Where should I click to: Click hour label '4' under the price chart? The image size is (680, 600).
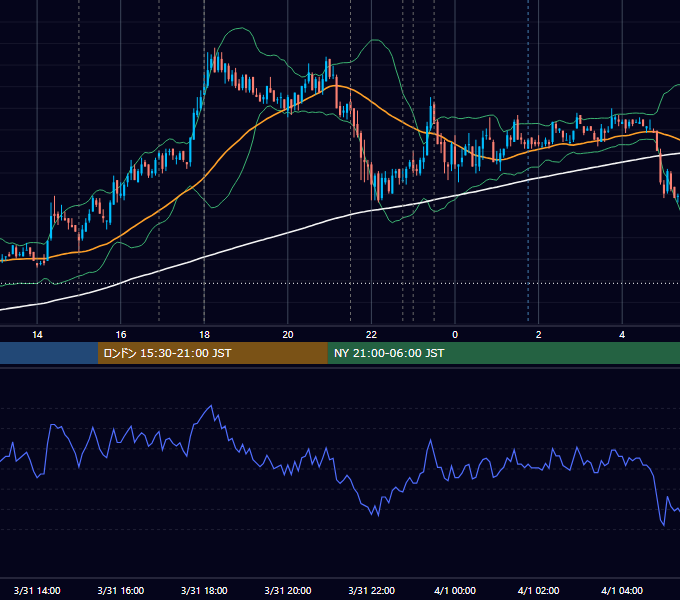coord(622,335)
